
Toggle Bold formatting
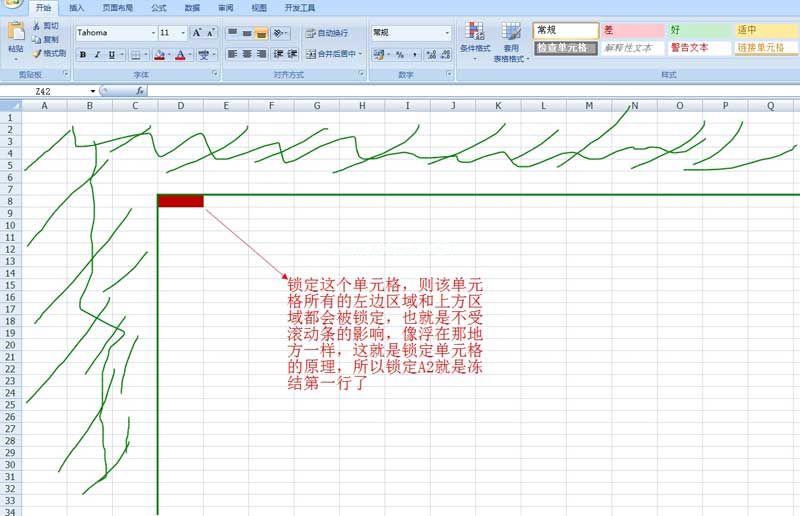tap(83, 55)
